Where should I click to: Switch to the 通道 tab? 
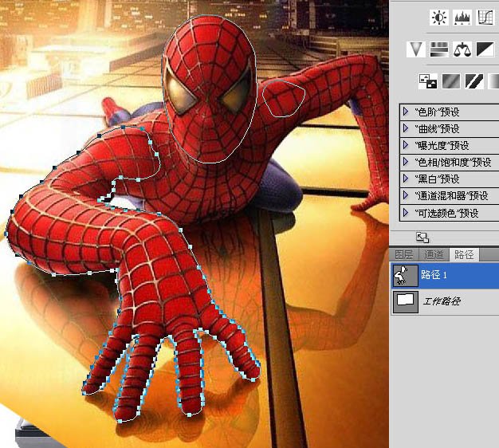(434, 255)
